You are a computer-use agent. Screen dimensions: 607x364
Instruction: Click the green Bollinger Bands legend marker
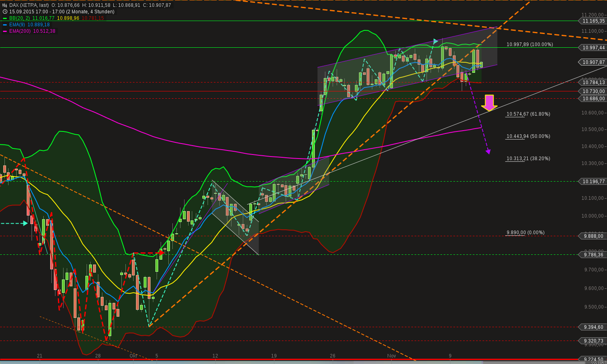(x=5, y=18)
